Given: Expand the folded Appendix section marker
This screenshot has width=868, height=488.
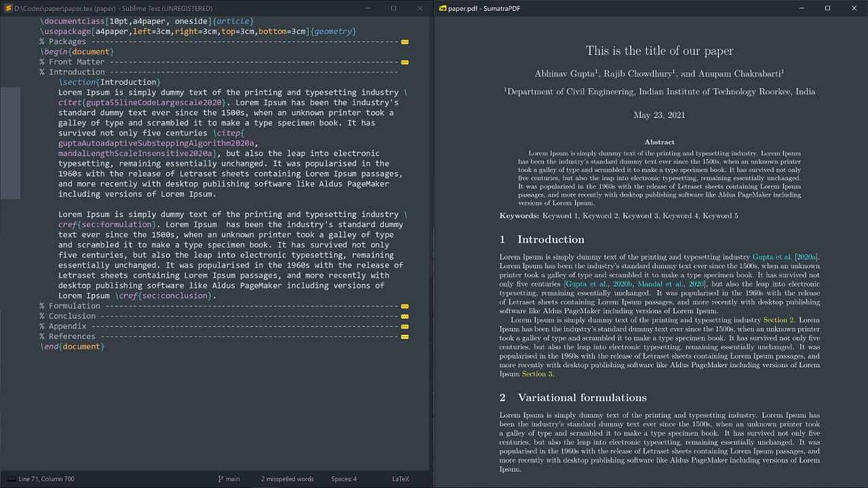Looking at the screenshot, I should (x=404, y=327).
